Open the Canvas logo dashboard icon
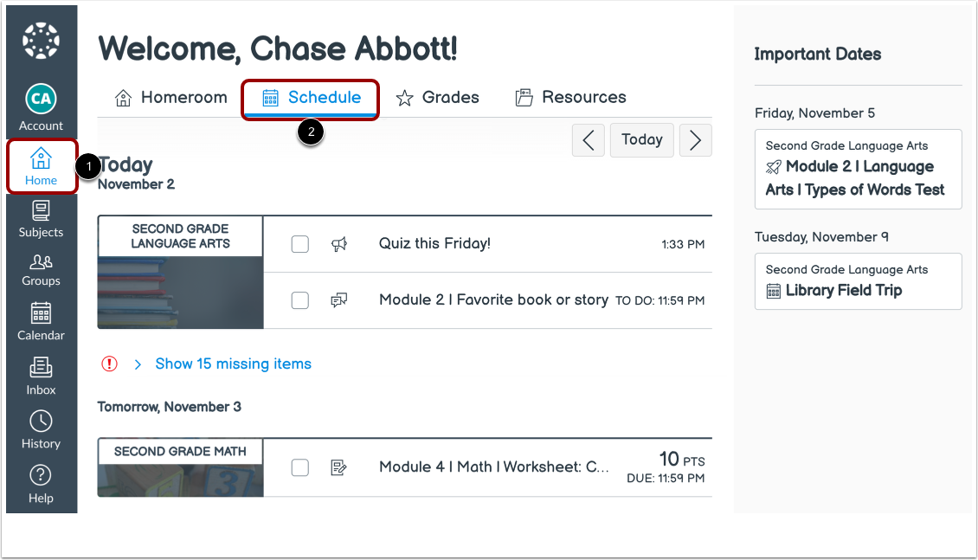Viewport: 978px width, 560px height. coord(41,41)
